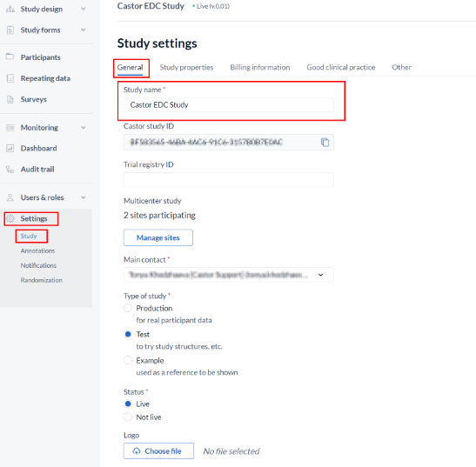Open the Notifications settings link
Image resolution: width=476 pixels, height=467 pixels.
pos(38,265)
